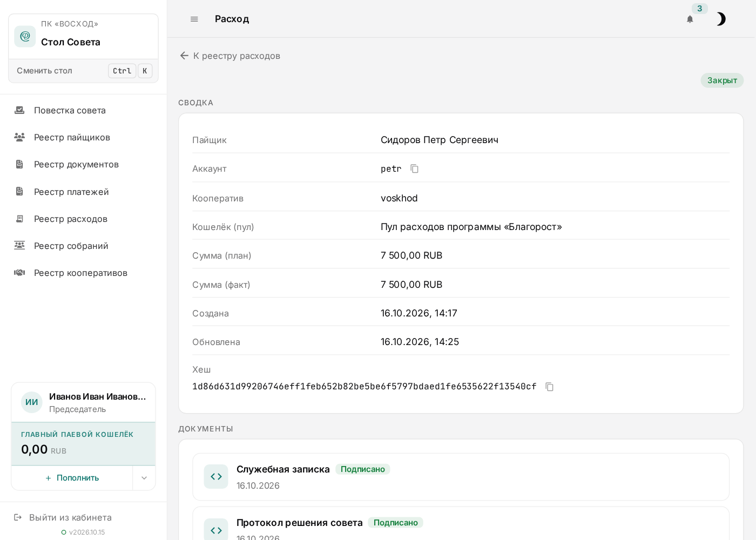Click the Пул расходов программы «Благорост» value
The width and height of the screenshot is (756, 540).
471,227
